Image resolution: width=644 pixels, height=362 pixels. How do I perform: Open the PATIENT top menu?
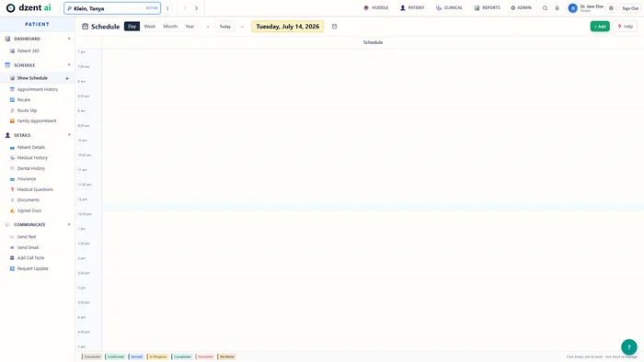pos(412,7)
